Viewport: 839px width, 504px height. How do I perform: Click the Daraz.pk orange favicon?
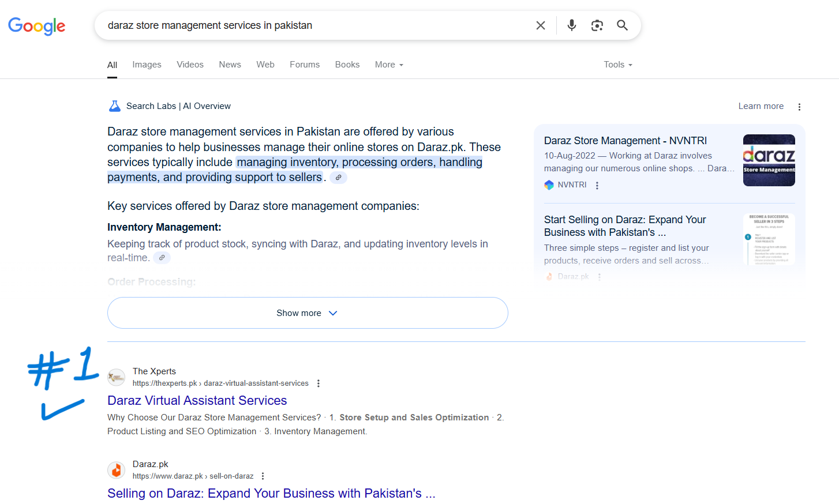[x=117, y=471]
